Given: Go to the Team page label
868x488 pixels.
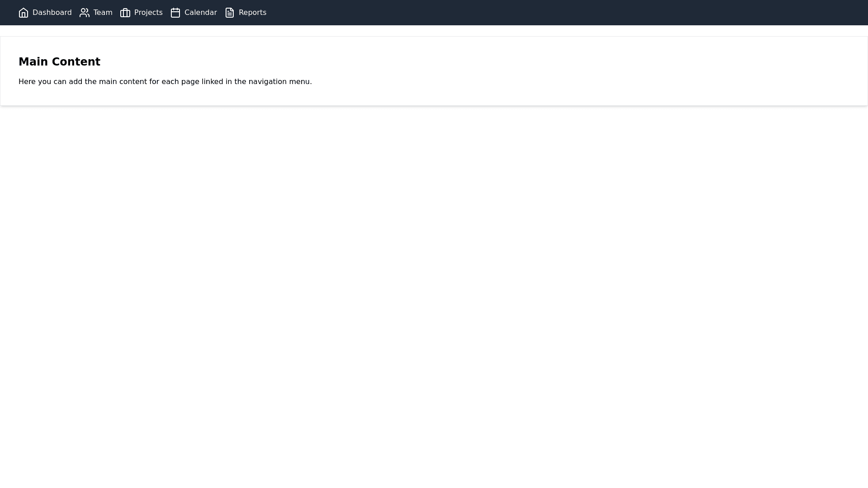Looking at the screenshot, I should click(x=103, y=13).
